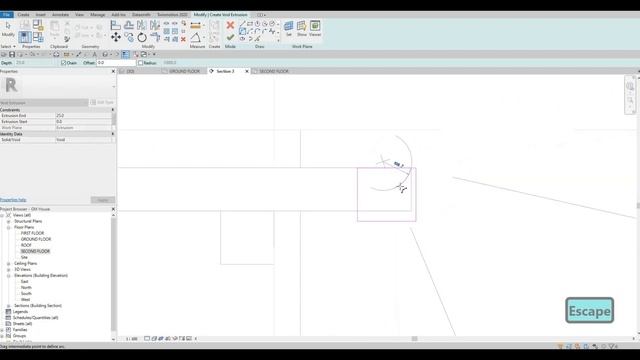Expand the Structural Plans tree node
This screenshot has height=360, width=640.
click(x=8, y=221)
